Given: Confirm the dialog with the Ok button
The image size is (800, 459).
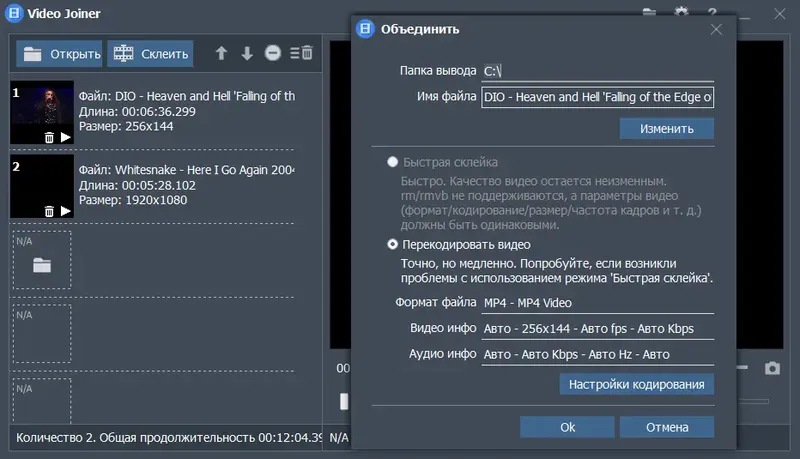Looking at the screenshot, I should pos(567,427).
